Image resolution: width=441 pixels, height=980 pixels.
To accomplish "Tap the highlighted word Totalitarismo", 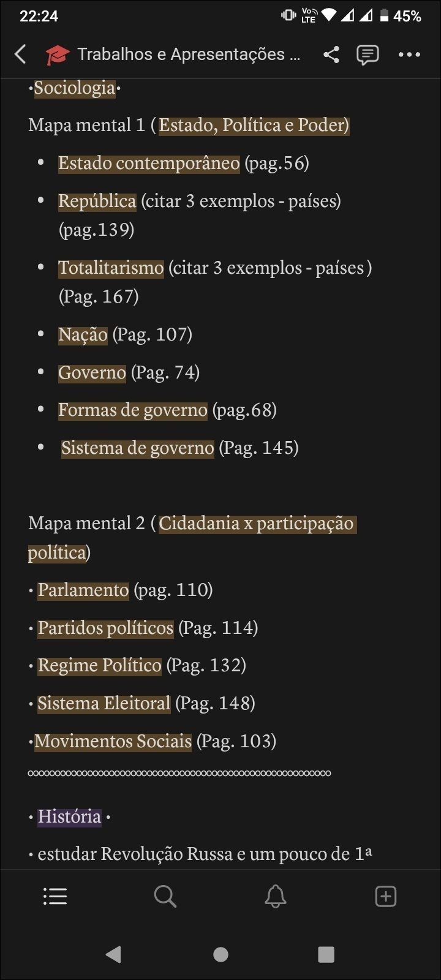I will 111,268.
